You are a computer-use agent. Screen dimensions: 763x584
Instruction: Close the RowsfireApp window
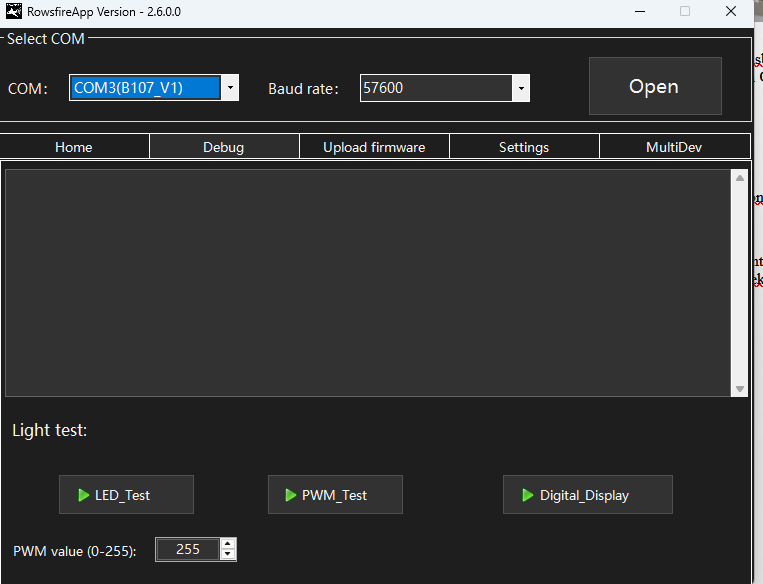point(731,11)
